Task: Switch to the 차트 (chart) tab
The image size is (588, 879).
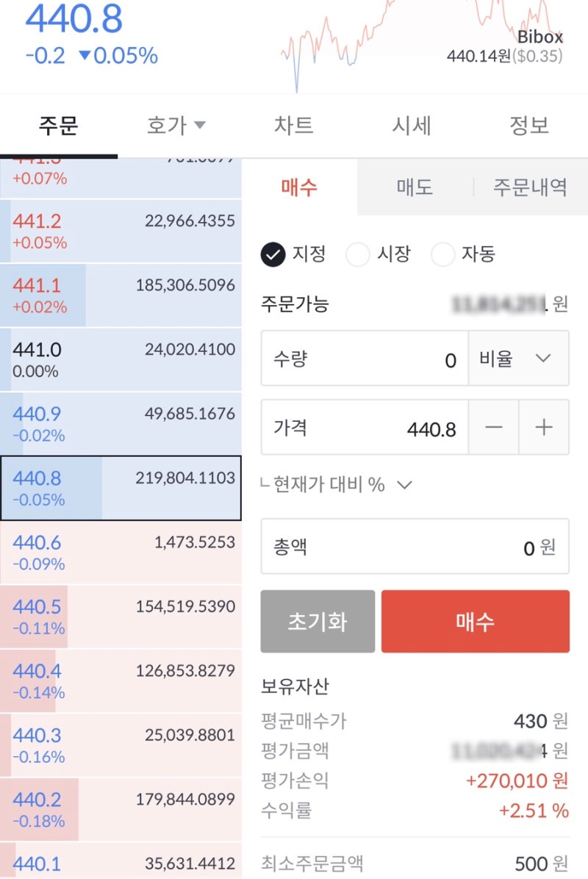Action: tap(294, 125)
